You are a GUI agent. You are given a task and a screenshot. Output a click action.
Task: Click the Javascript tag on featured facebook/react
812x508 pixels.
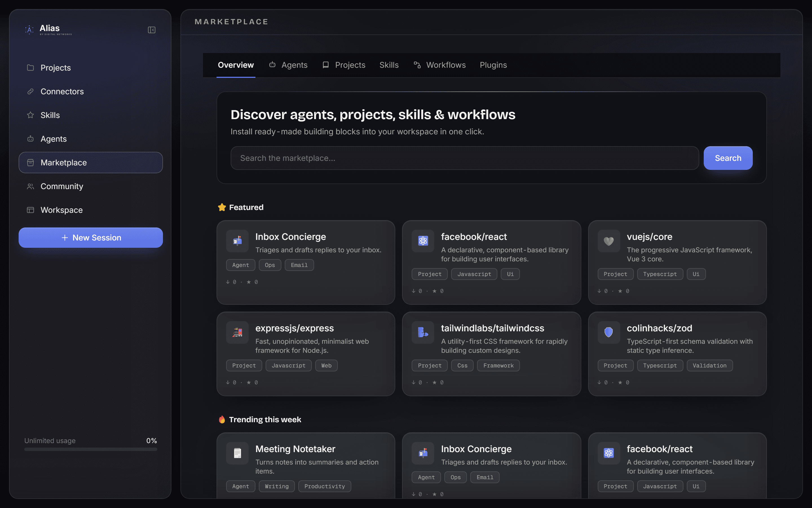[x=474, y=274]
